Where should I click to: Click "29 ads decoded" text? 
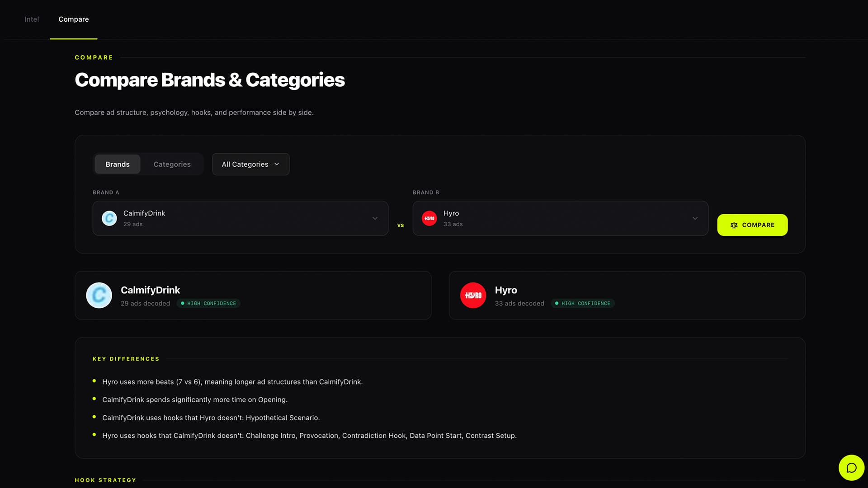click(x=145, y=304)
